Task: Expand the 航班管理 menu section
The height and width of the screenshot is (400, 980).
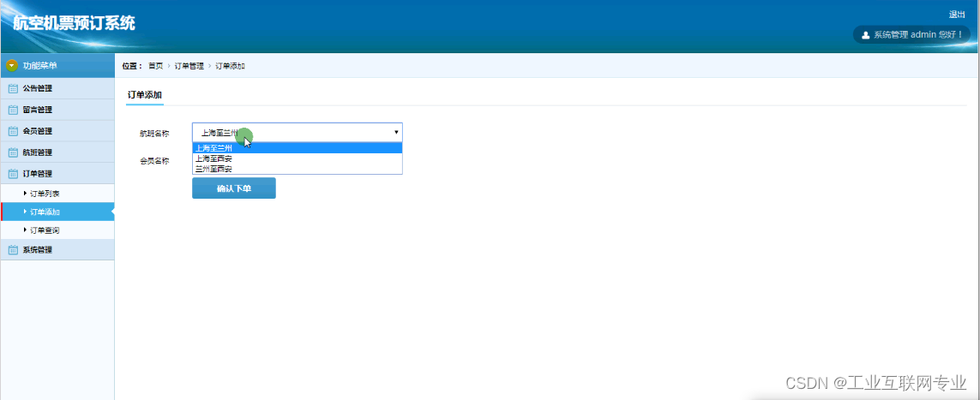Action: coord(57,152)
